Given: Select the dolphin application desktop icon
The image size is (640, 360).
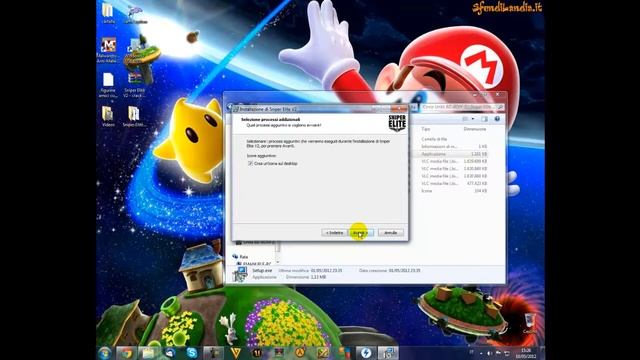Looking at the screenshot, I should tap(135, 13).
